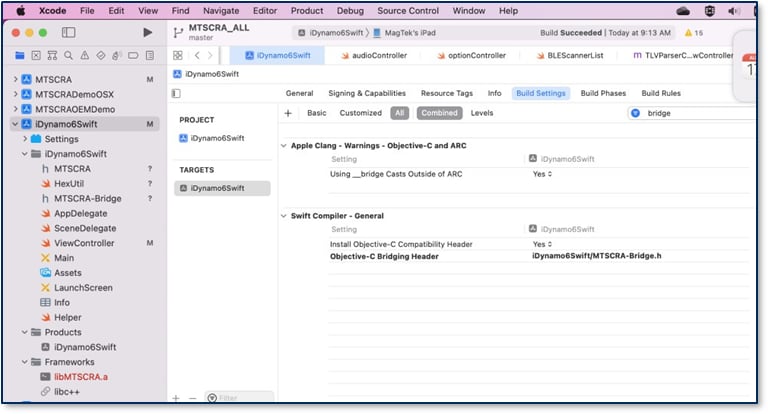Open the issue navigator warning icon
This screenshot has width=768, height=414.
[85, 55]
